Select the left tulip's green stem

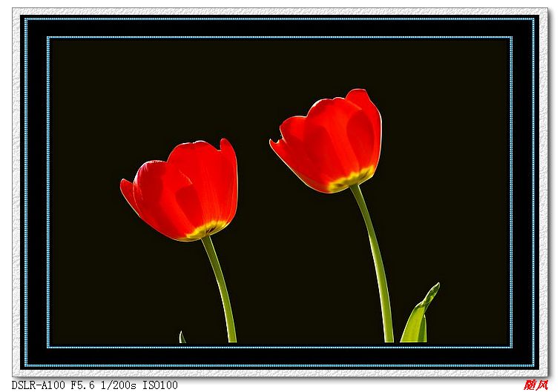(x=221, y=289)
